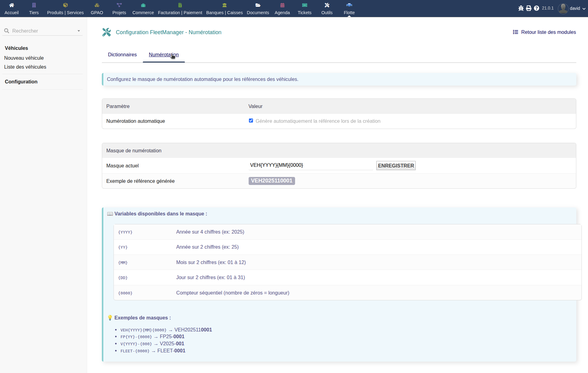The height and width of the screenshot is (373, 588).
Task: Expand the Rechercher search dropdown arrow
Action: (79, 31)
